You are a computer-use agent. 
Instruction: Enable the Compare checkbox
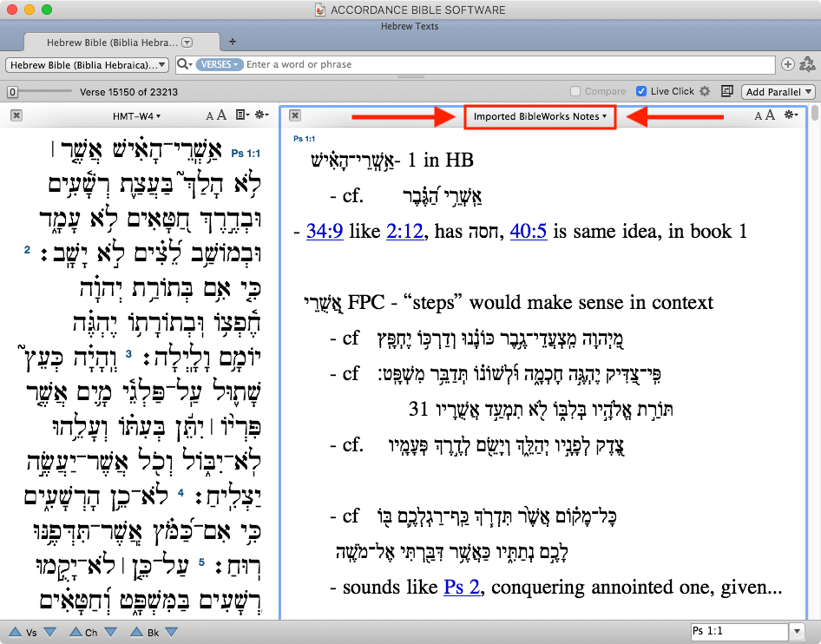575,91
